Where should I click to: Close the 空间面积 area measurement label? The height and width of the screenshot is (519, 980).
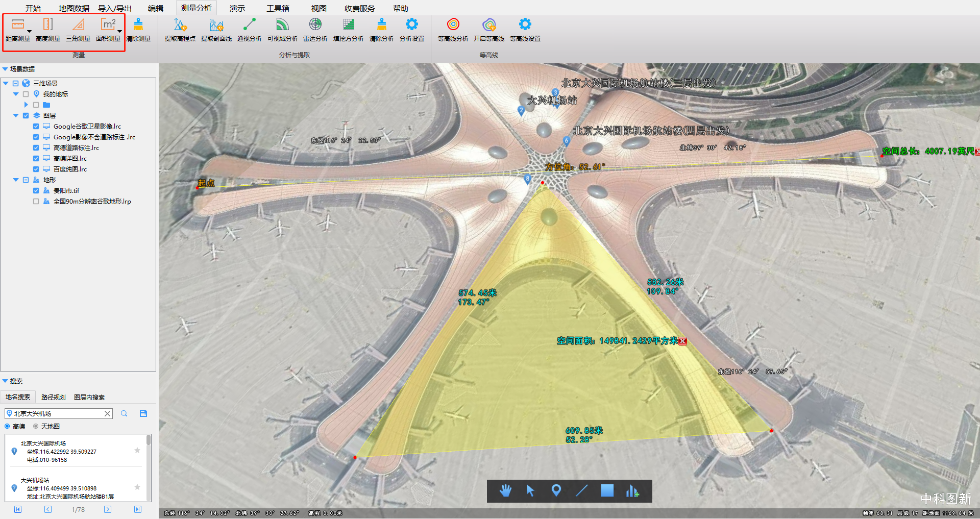click(683, 341)
